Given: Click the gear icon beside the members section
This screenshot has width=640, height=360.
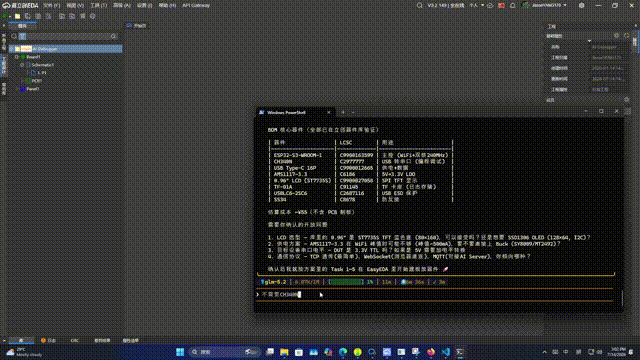Looking at the screenshot, I should (x=627, y=100).
